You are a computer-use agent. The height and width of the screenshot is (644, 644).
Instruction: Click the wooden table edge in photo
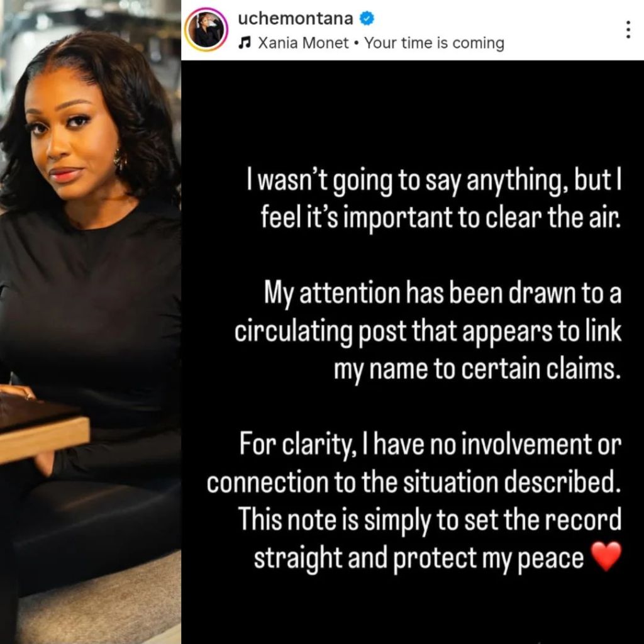point(44,440)
